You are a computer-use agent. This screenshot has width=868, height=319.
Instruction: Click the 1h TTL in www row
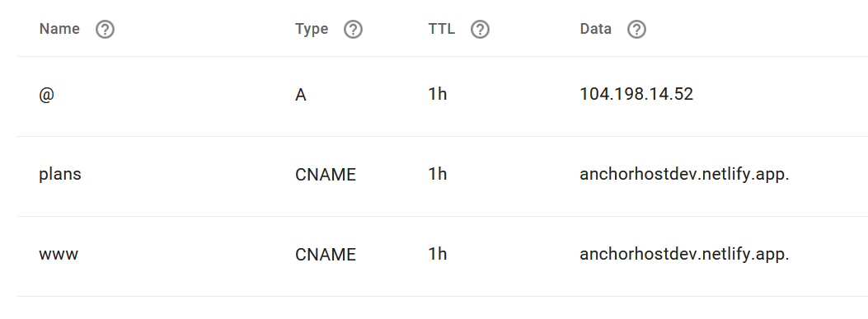click(438, 254)
